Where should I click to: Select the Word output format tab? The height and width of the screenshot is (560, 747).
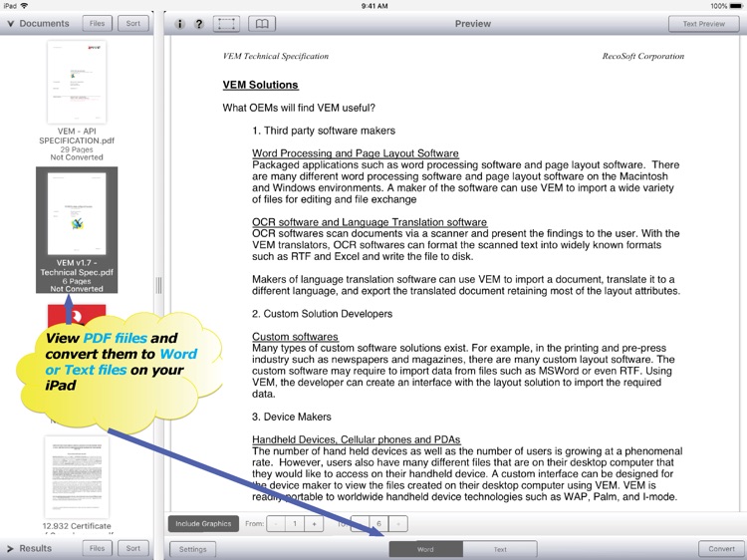[425, 549]
